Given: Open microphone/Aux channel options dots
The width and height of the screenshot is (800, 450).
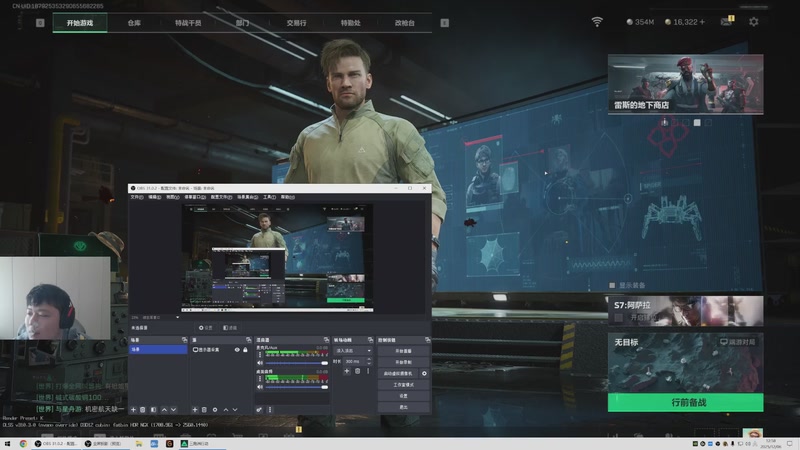Looking at the screenshot, I should [260, 353].
